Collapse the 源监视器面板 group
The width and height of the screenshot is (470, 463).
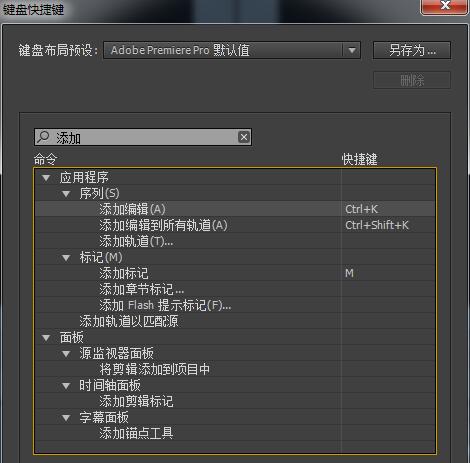66,354
